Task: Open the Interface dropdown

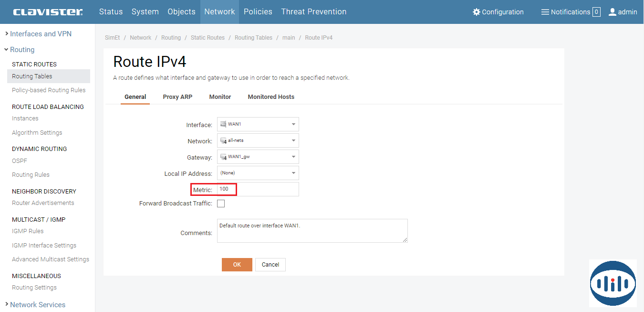Action: (x=293, y=124)
